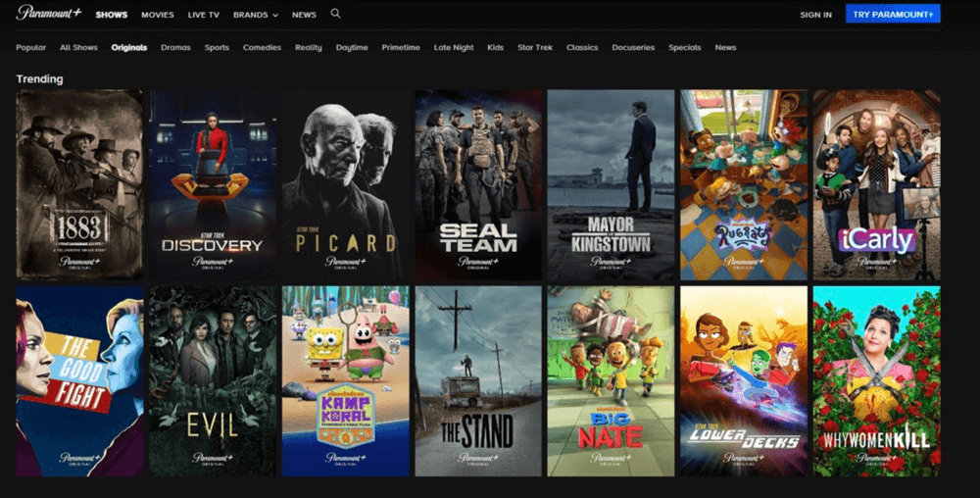Open the Star Trek Discovery poster
The image size is (980, 498).
pyautogui.click(x=213, y=185)
